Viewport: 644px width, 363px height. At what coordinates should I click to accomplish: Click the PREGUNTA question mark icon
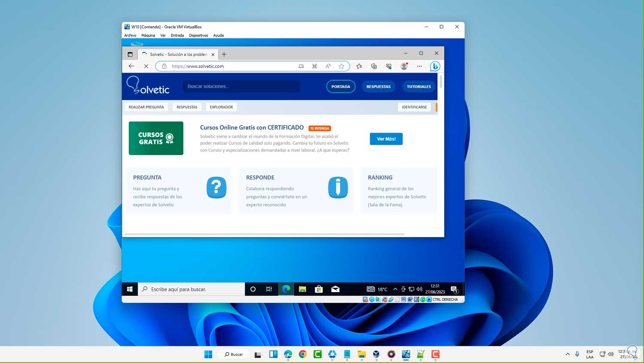pos(216,188)
